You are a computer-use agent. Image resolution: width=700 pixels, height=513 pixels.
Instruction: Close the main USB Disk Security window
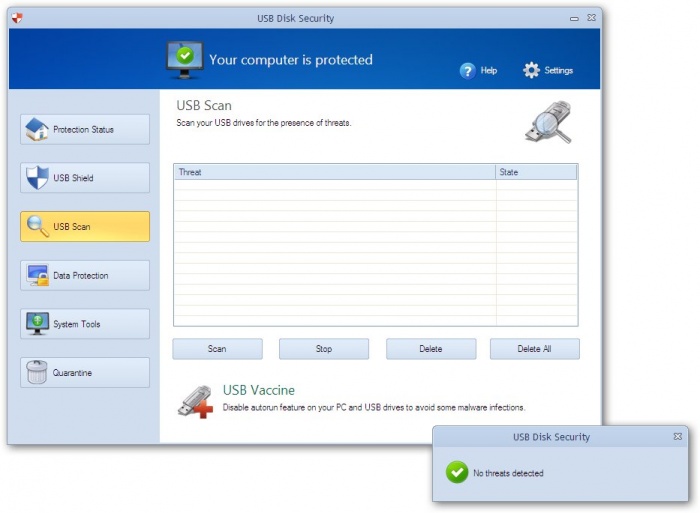[592, 17]
